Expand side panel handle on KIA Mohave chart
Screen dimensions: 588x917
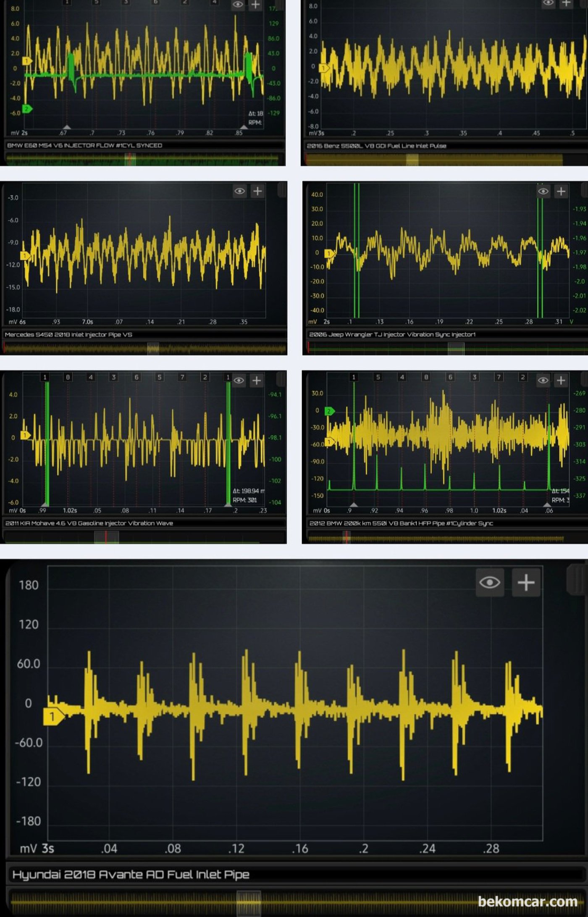(282, 380)
